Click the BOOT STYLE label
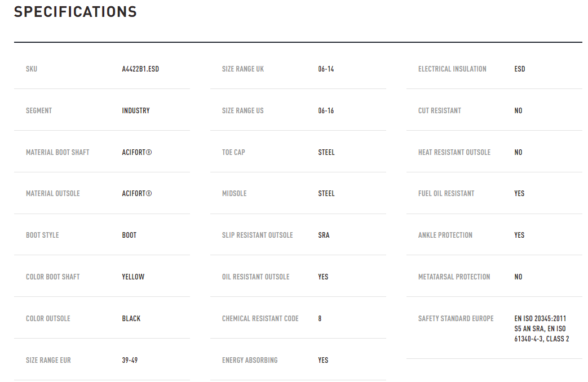This screenshot has height=382, width=588. [42, 236]
